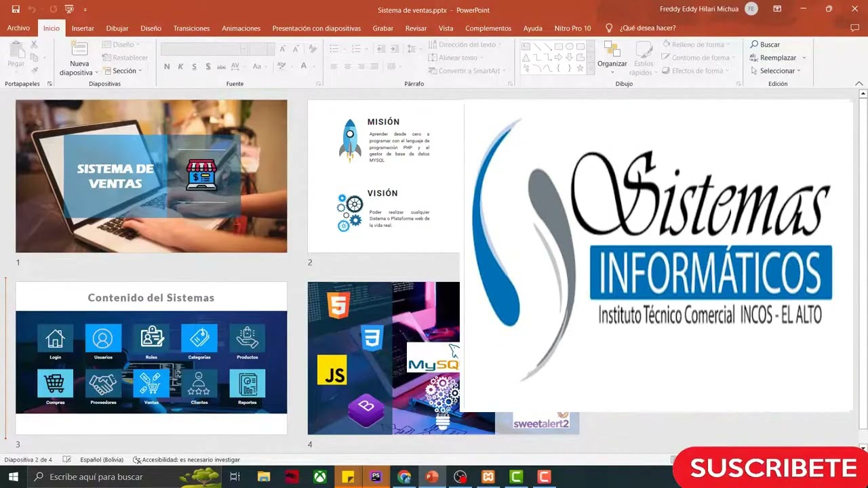Toggle Bold (N) formatting
The width and height of the screenshot is (868, 488).
pos(167,66)
